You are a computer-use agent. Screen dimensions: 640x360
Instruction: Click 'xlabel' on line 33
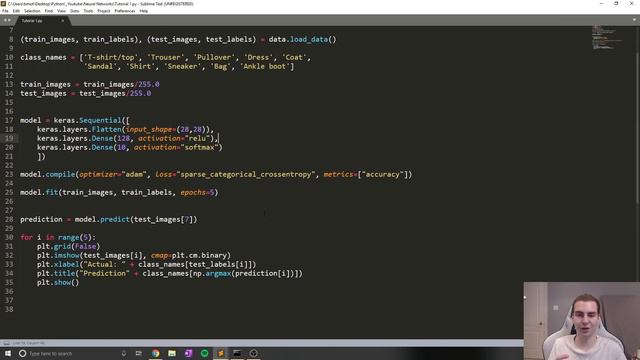(67, 264)
